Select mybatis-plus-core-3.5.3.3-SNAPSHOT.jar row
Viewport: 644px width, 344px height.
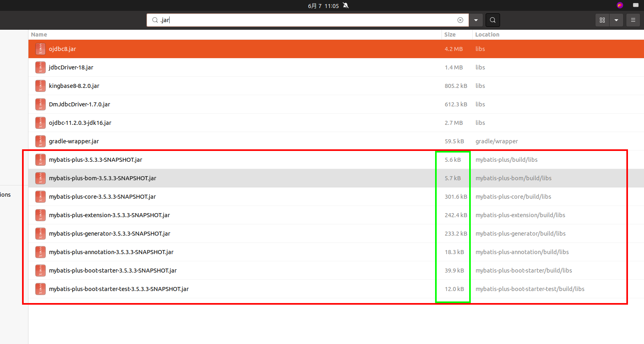pyautogui.click(x=102, y=197)
